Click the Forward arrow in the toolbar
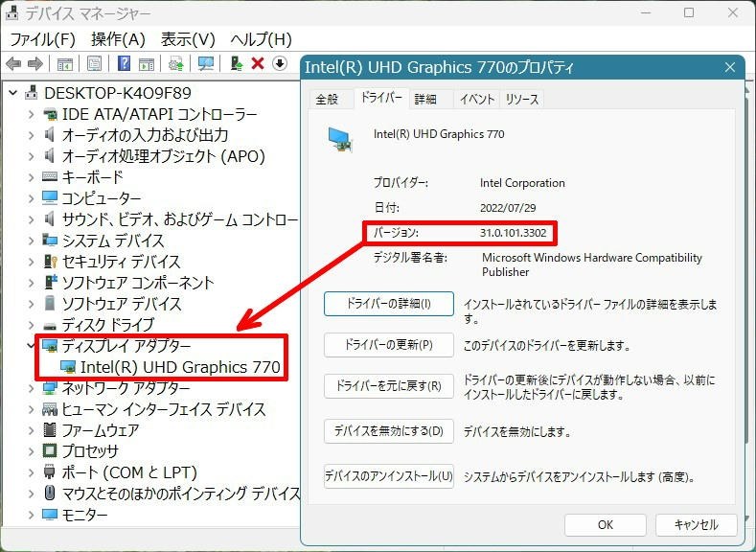Viewport: 756px width, 552px height. 35,63
